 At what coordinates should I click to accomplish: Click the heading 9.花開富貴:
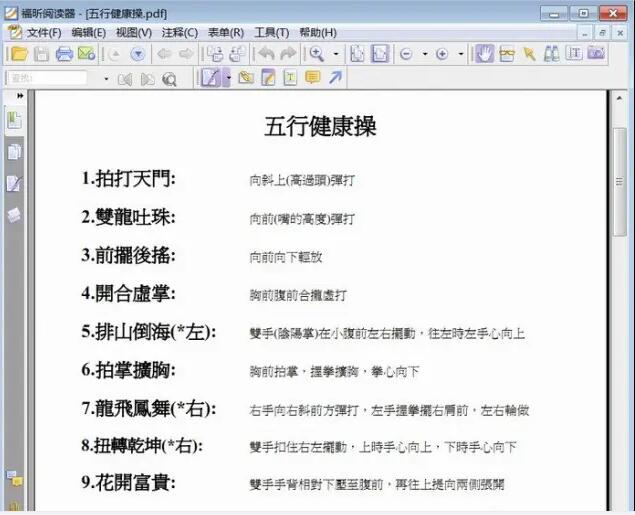coord(128,482)
